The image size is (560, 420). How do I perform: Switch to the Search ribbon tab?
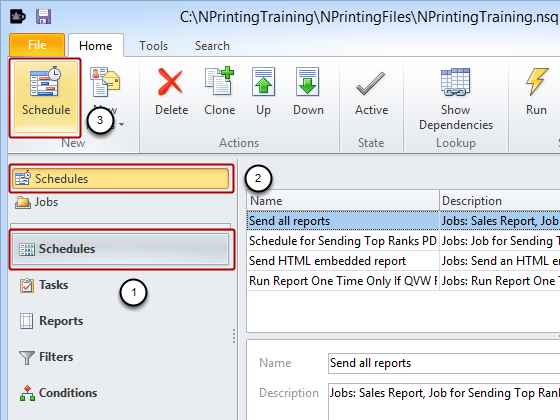(212, 46)
